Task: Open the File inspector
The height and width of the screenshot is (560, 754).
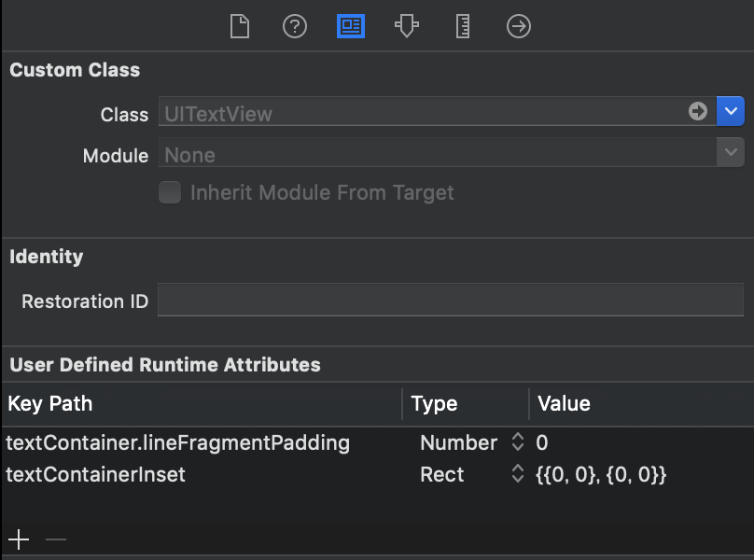Action: click(x=240, y=26)
